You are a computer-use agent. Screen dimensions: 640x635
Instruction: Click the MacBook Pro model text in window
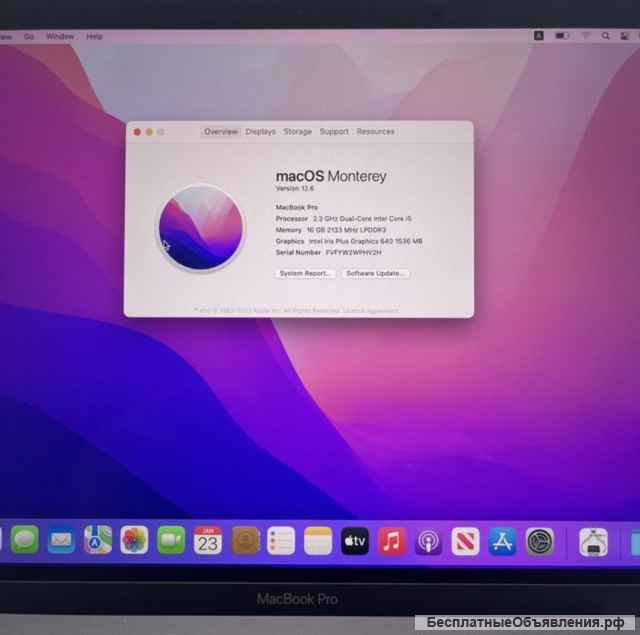(x=297, y=207)
